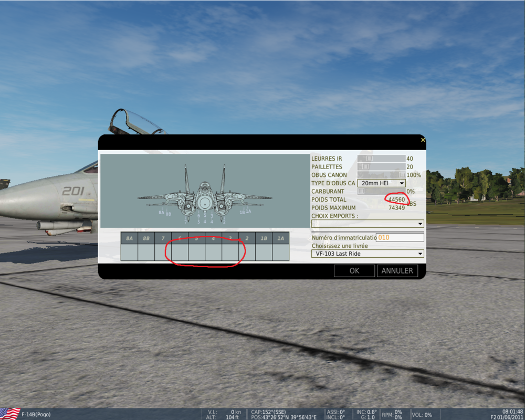Click the POIDS MAXIMUM value 74349
Screen dimensions: 525x420
pos(396,208)
